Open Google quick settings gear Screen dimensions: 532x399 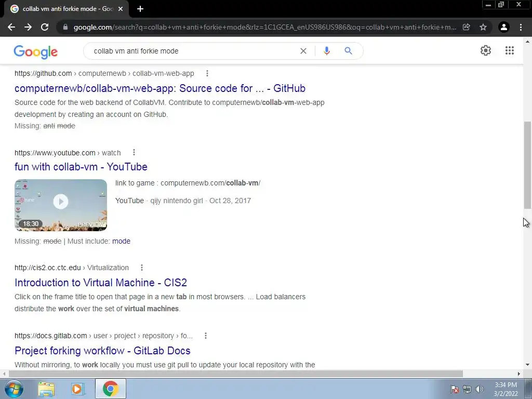coord(486,50)
